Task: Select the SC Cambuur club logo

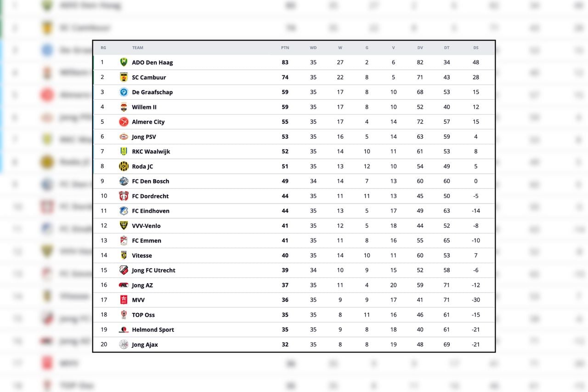Action: pyautogui.click(x=123, y=77)
